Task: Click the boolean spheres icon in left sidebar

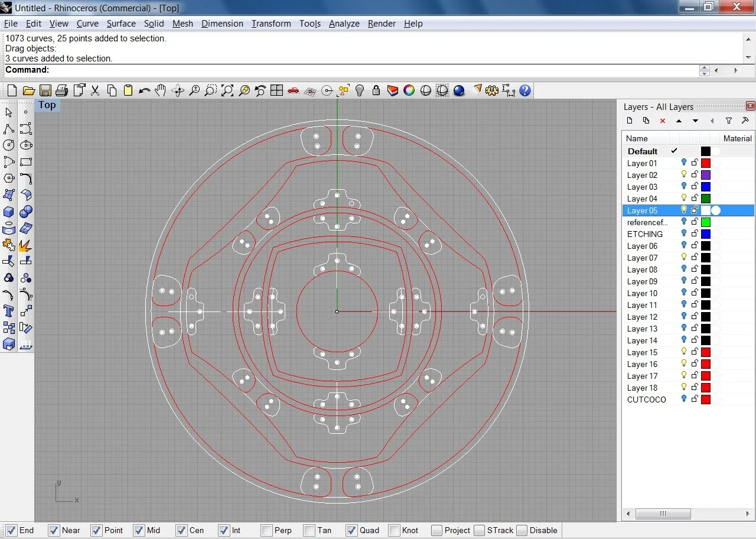Action: [x=25, y=212]
